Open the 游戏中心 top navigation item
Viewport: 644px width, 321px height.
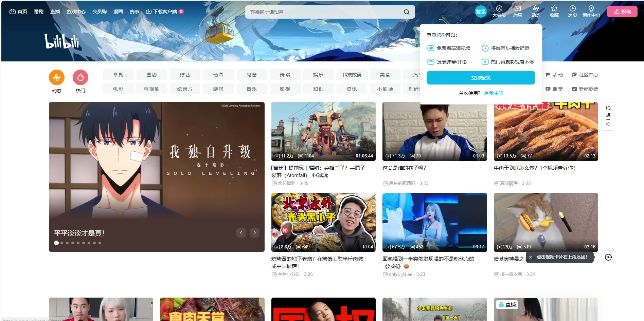(x=76, y=12)
